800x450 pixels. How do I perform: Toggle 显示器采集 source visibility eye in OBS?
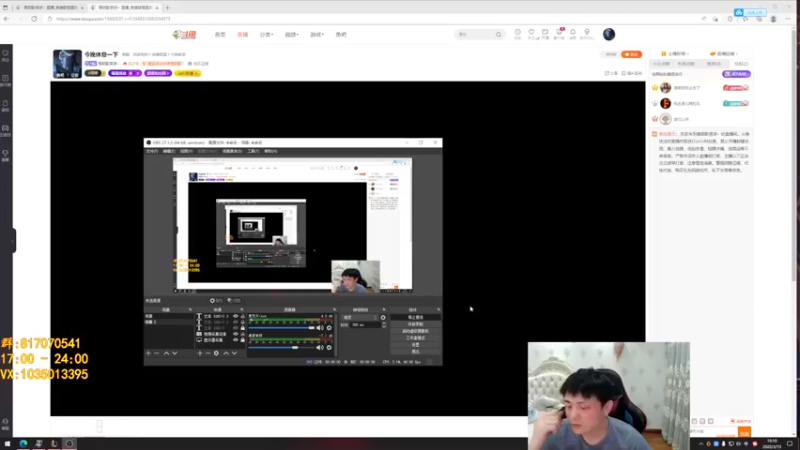tap(236, 340)
